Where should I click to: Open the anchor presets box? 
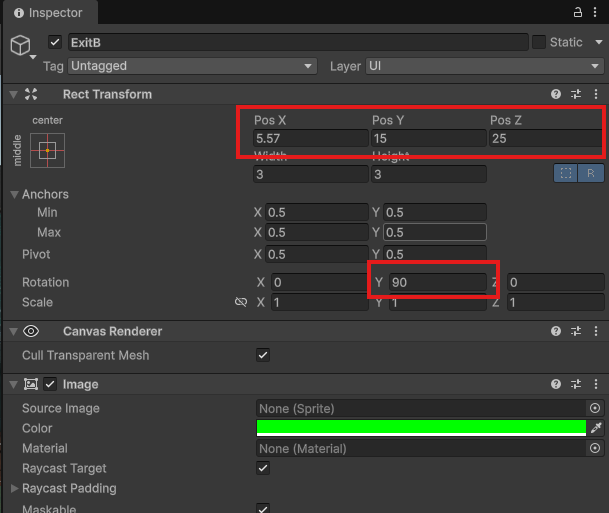point(47,150)
